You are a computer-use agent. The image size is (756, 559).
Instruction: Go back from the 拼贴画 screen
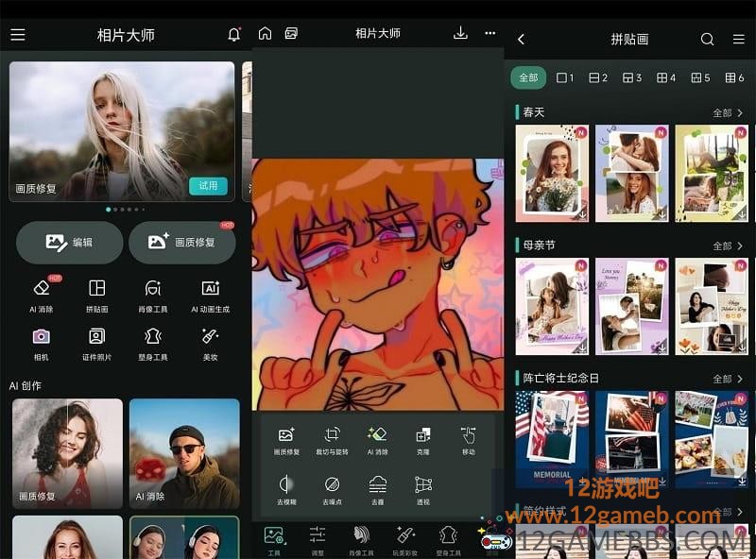click(x=522, y=39)
